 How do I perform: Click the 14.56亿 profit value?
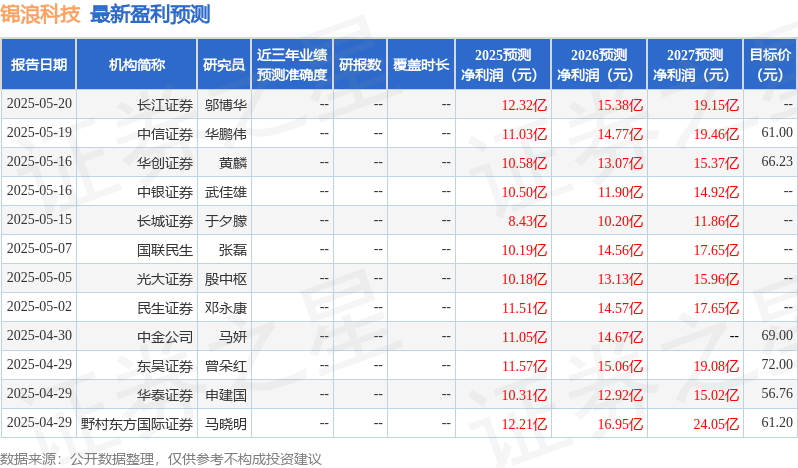[620, 250]
